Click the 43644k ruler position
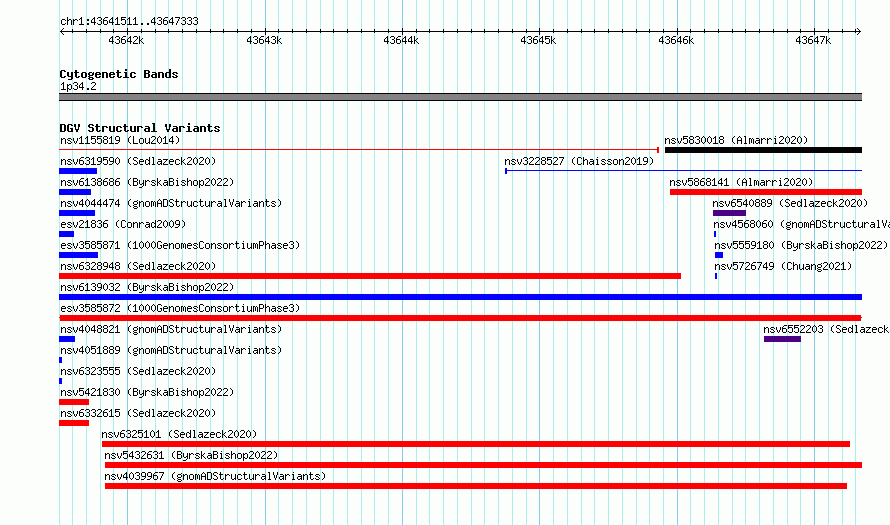 [x=401, y=40]
